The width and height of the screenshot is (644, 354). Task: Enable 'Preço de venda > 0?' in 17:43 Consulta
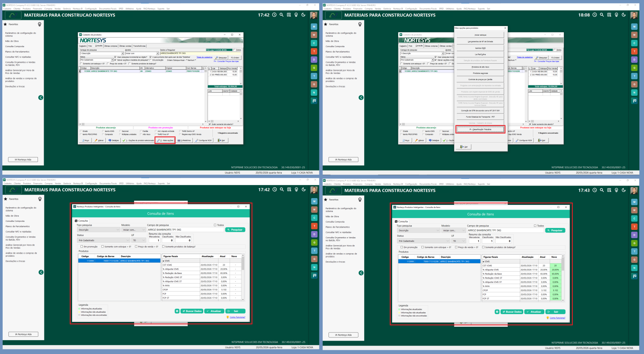pyautogui.click(x=456, y=247)
